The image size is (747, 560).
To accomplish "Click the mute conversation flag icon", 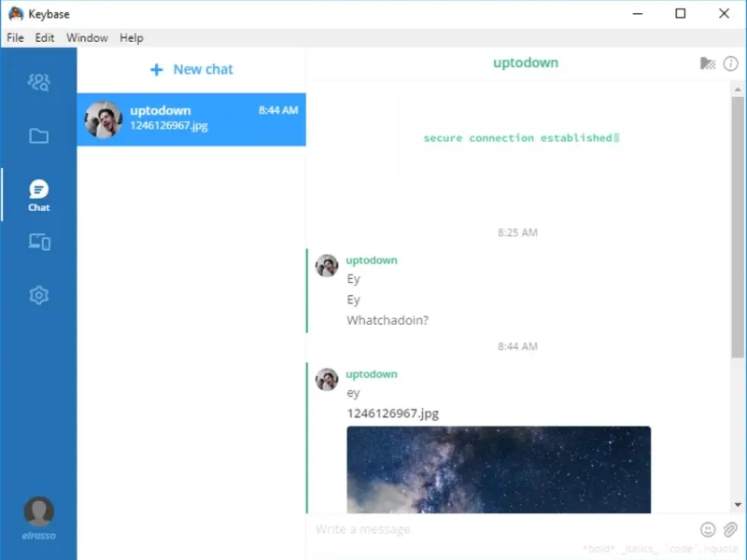I will click(708, 63).
